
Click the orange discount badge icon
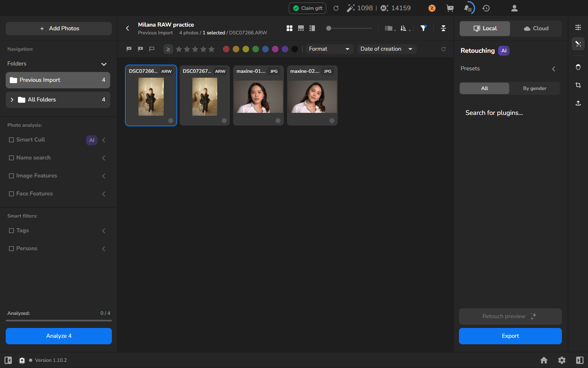432,8
